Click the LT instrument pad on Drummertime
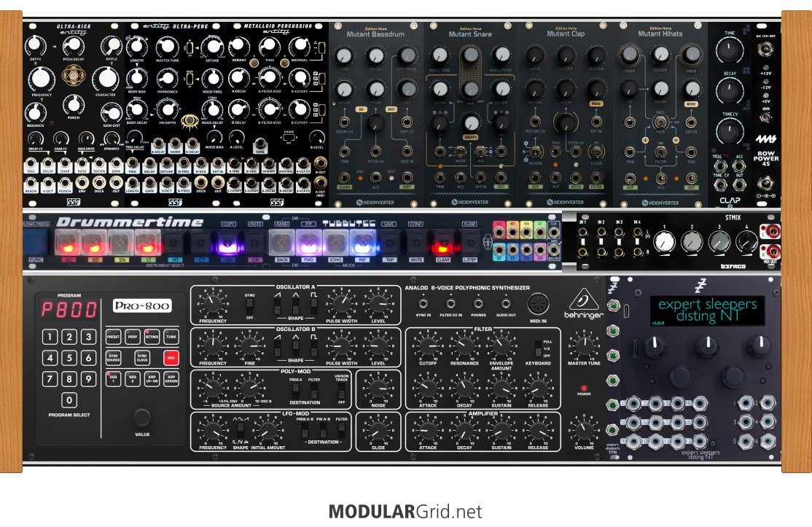Screen dimensions: 812x527 click(x=147, y=242)
